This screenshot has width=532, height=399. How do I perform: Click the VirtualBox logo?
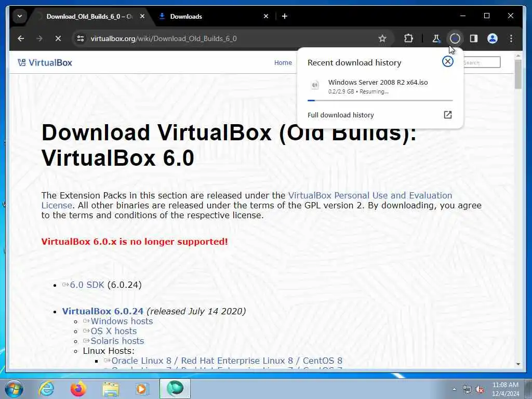(45, 62)
